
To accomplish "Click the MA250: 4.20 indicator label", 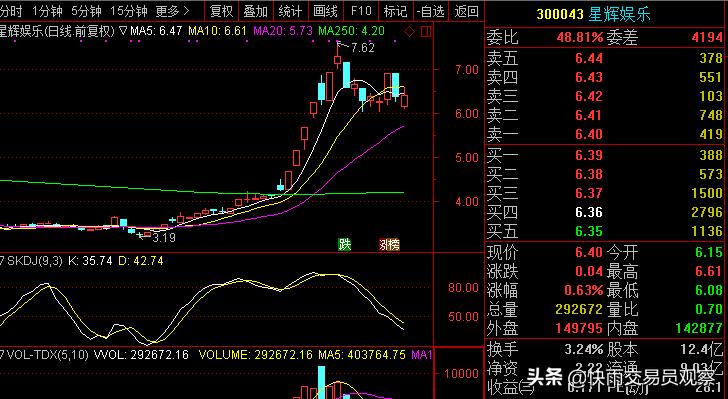I will tap(351, 31).
